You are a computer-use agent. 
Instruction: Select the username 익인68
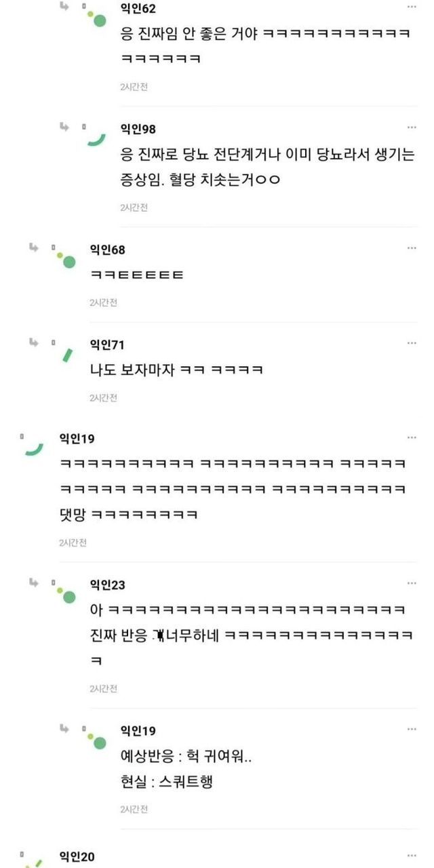tap(107, 250)
